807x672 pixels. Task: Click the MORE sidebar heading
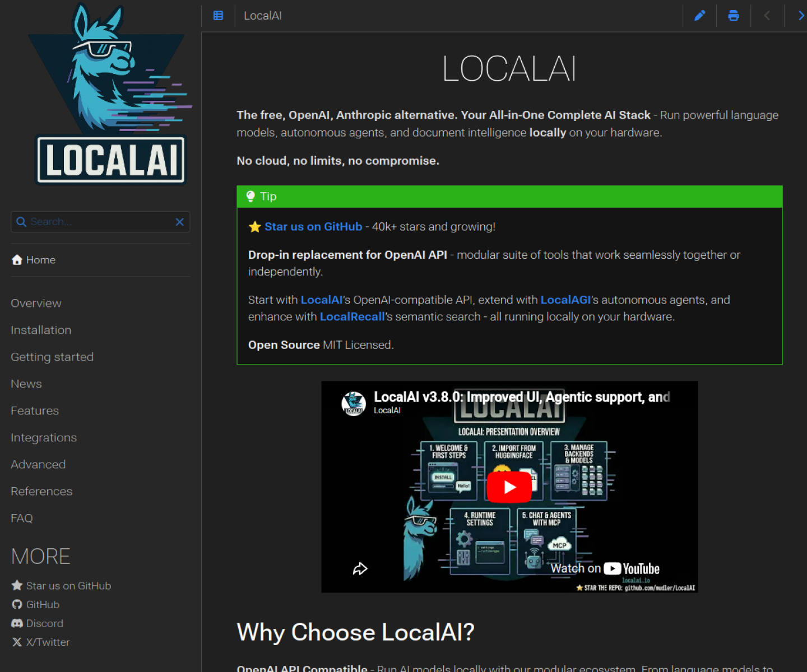point(40,557)
